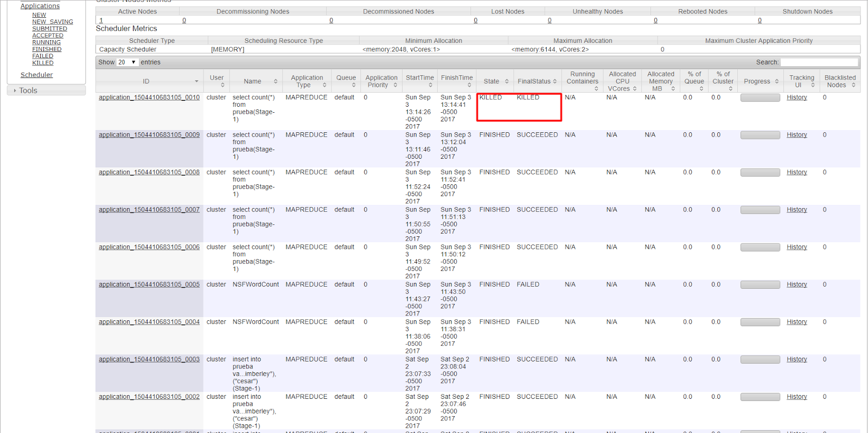Image resolution: width=868 pixels, height=433 pixels.
Task: Open History link for application 0007
Action: [x=797, y=210]
